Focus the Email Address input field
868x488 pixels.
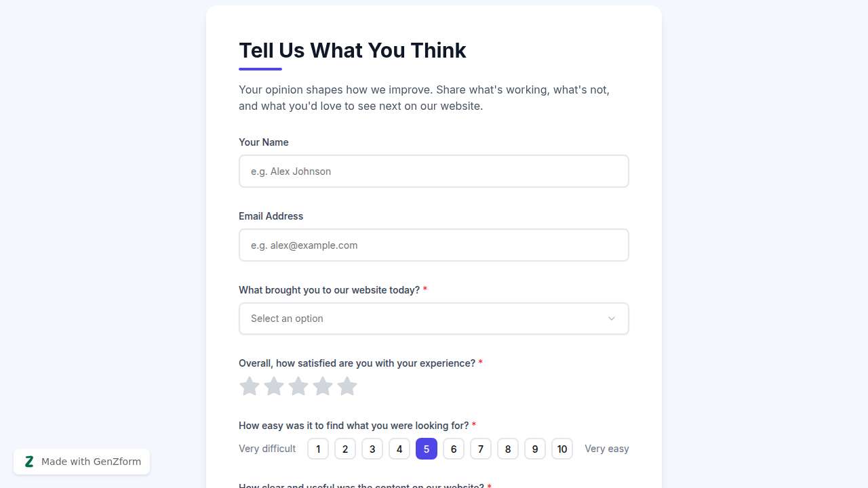(434, 245)
